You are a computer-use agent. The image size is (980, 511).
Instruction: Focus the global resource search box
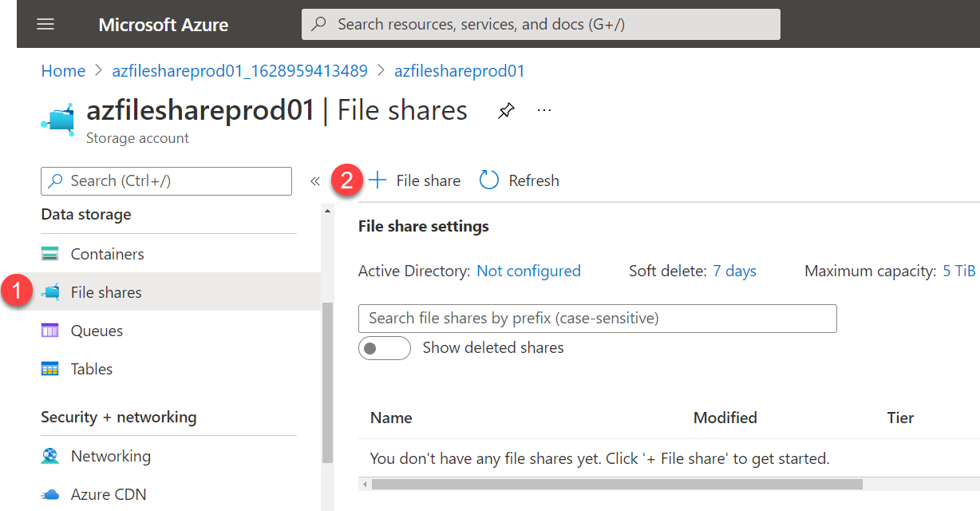click(540, 24)
